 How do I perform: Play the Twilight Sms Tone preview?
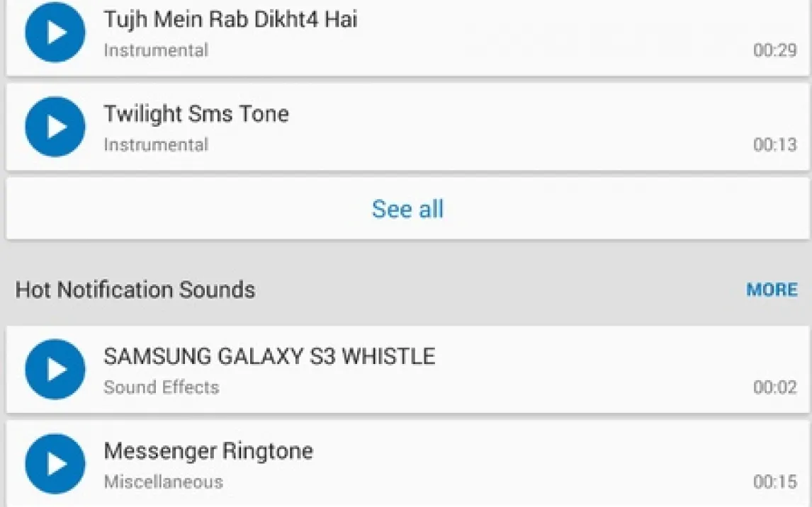[x=55, y=127]
